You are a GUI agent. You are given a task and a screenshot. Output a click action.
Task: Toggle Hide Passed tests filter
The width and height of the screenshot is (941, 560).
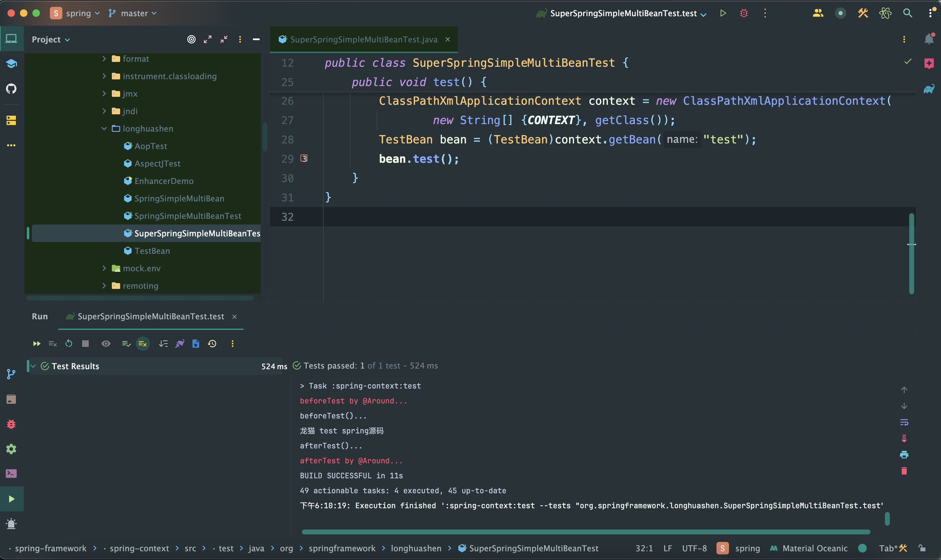coord(142,343)
